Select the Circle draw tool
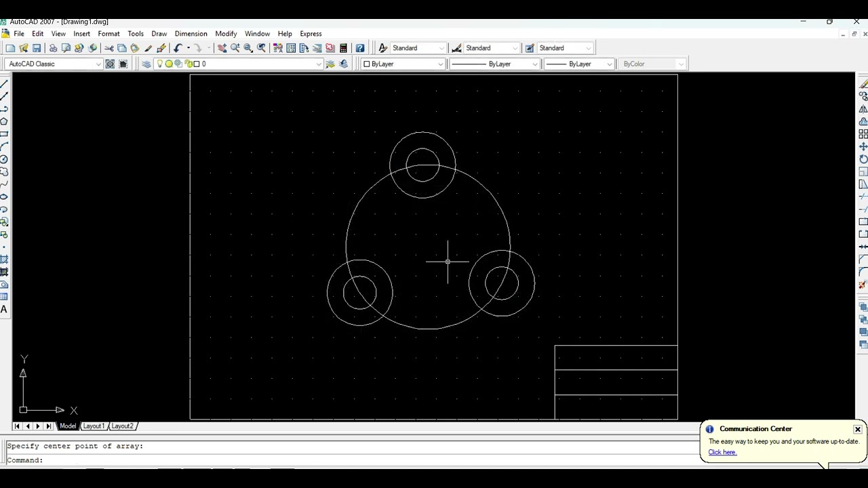This screenshot has width=868, height=488. [4, 159]
